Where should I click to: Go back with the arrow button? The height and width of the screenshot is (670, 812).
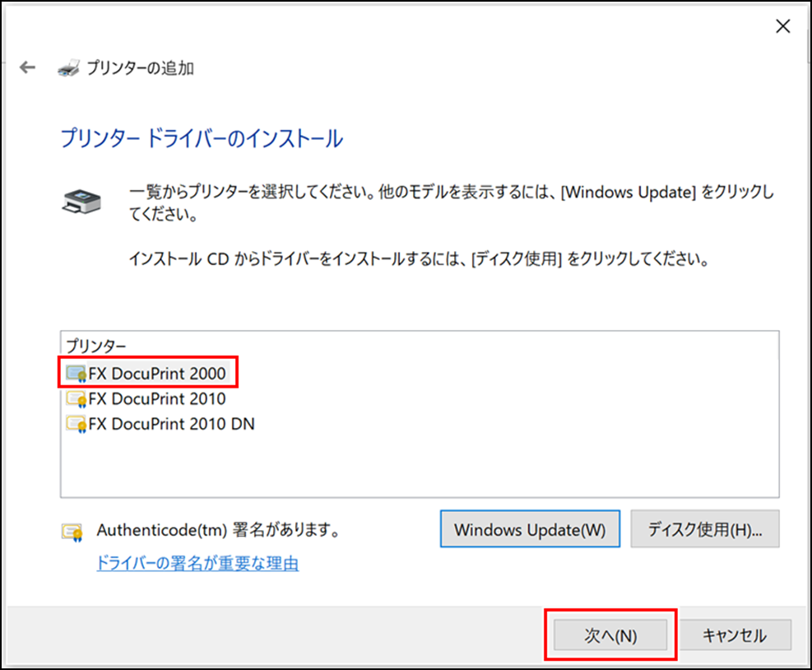(x=27, y=67)
